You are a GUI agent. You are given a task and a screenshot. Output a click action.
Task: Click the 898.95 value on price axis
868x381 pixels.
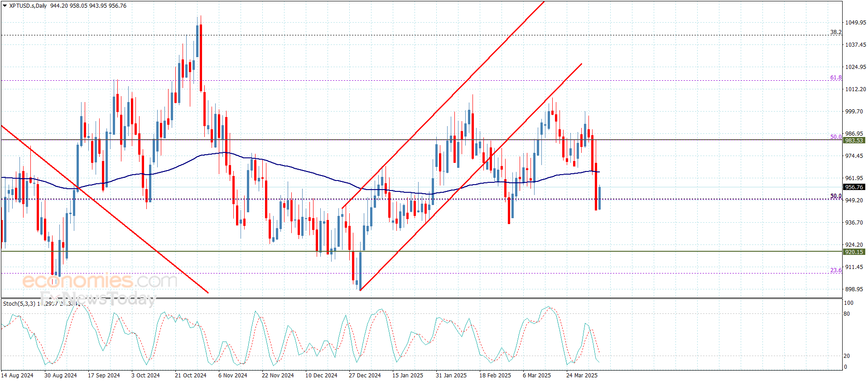[x=854, y=289]
